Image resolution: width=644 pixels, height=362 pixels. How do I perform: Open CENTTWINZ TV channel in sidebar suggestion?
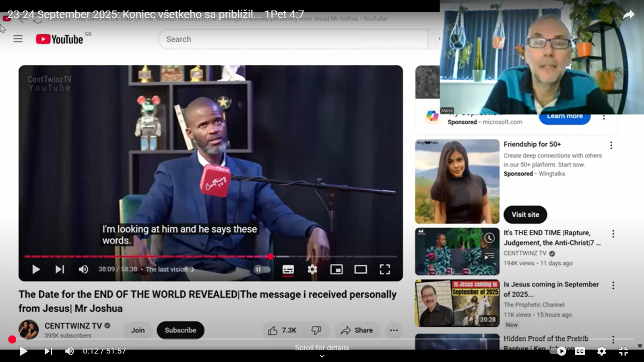click(x=525, y=253)
